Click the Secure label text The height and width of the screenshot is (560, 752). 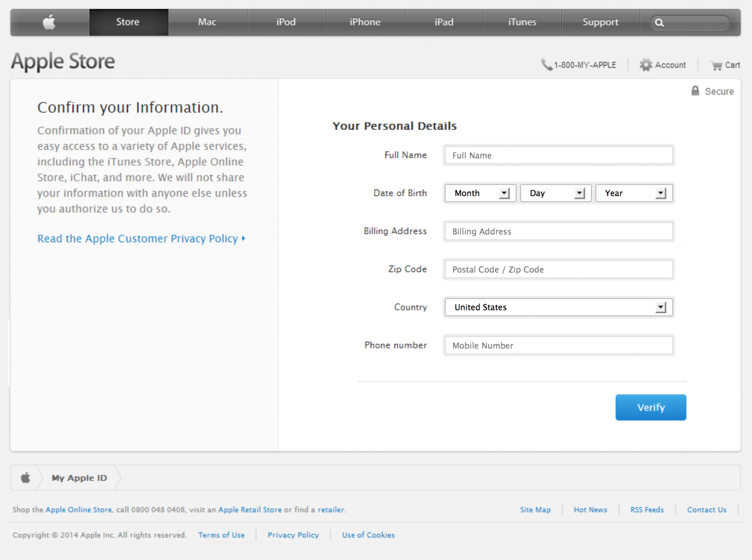pyautogui.click(x=719, y=91)
